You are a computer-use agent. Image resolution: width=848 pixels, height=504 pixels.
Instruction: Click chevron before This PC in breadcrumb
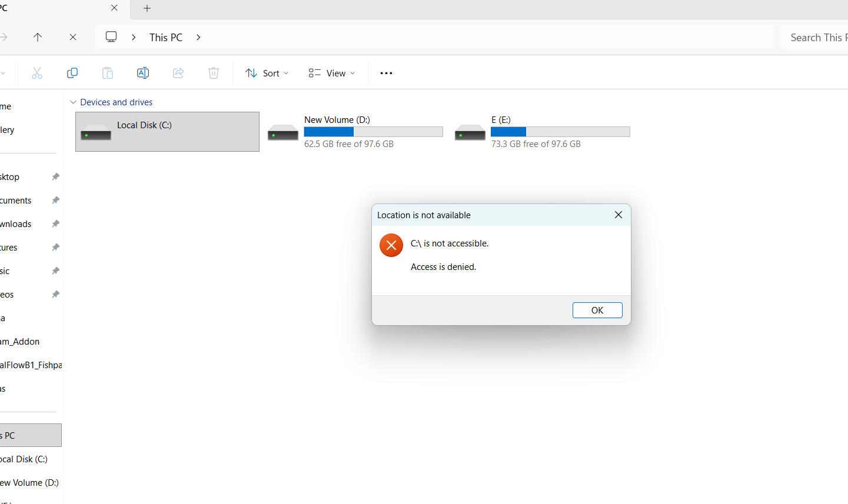click(134, 37)
